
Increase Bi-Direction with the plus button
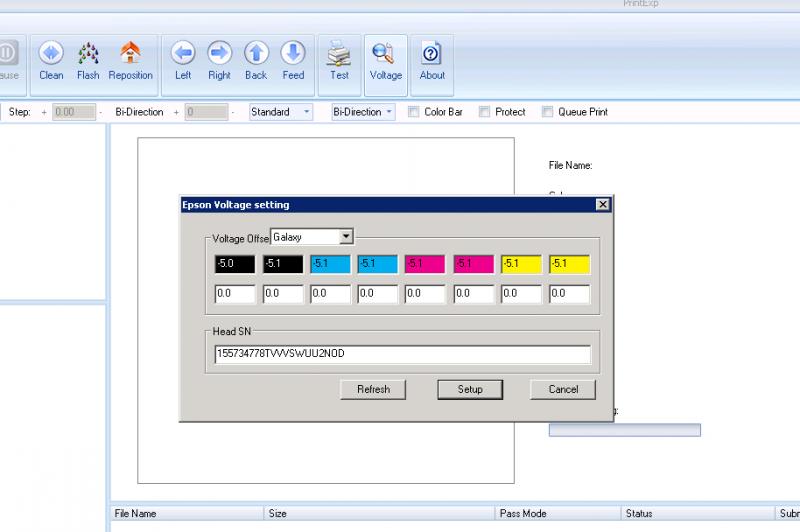pyautogui.click(x=176, y=112)
